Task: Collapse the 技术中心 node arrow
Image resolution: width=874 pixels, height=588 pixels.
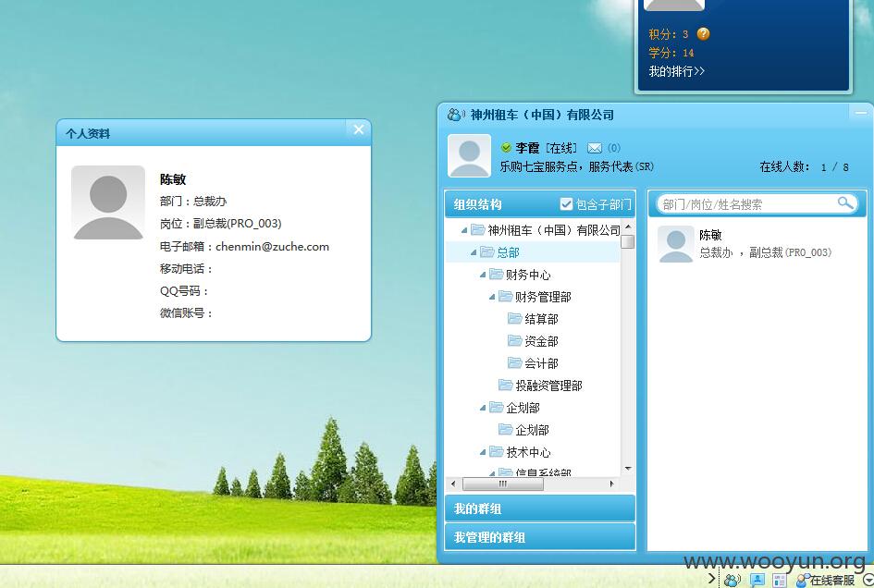Action: pyautogui.click(x=483, y=452)
